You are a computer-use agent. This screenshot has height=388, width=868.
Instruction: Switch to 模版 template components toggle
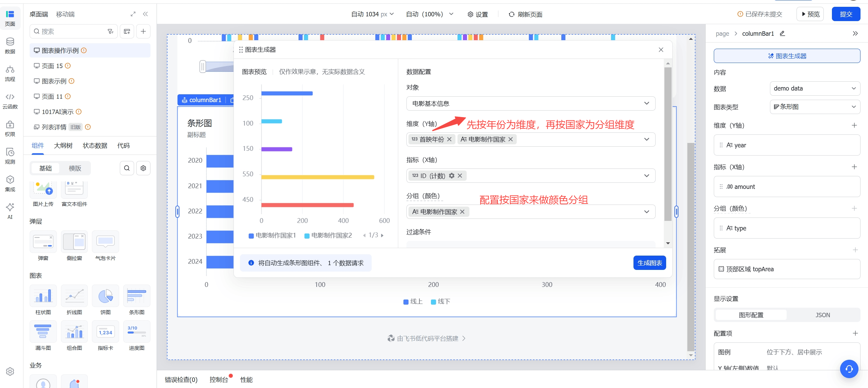pyautogui.click(x=75, y=168)
